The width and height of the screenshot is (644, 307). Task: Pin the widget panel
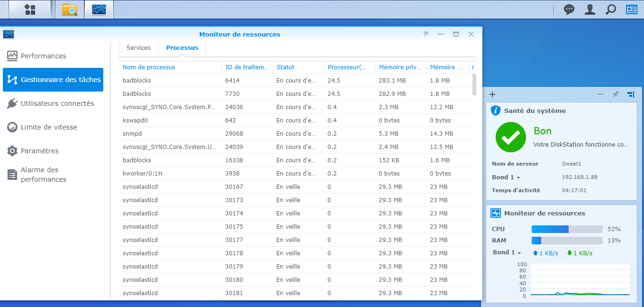click(615, 94)
